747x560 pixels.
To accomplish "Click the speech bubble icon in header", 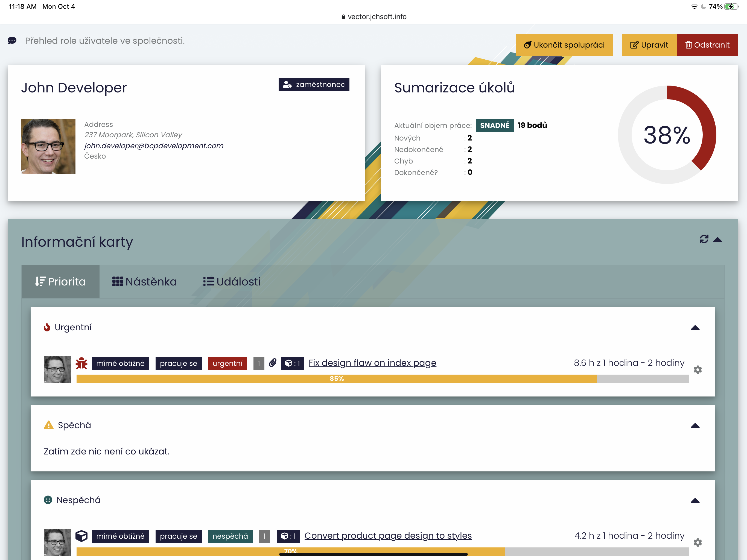I will pyautogui.click(x=12, y=40).
